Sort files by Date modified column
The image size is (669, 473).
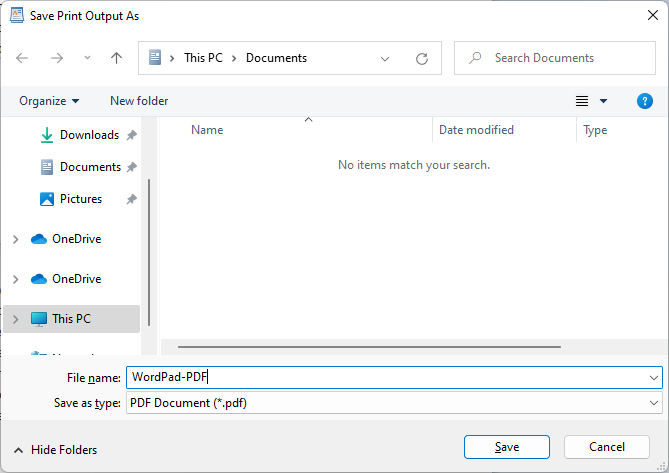(x=476, y=130)
